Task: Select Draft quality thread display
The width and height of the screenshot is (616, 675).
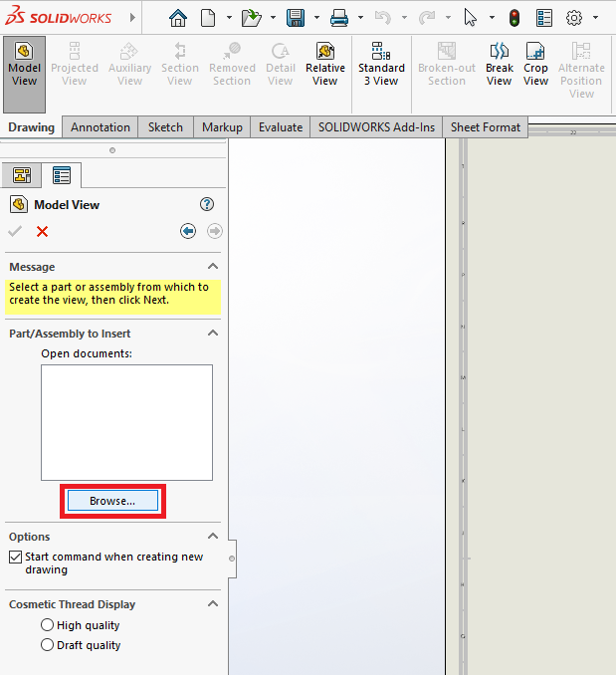Action: pyautogui.click(x=47, y=645)
